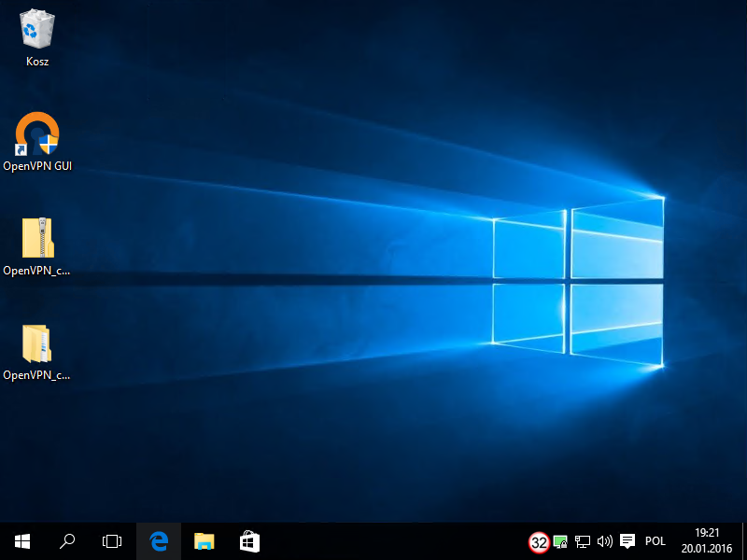Select the unzipped OpenVPN_c... folder icon
The image size is (747, 560).
pos(36,343)
